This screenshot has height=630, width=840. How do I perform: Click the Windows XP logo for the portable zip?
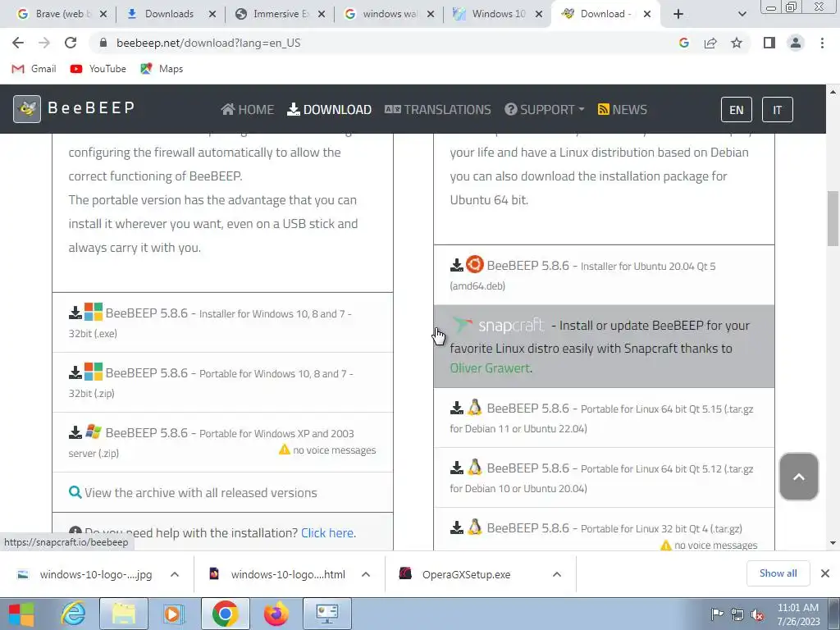pos(94,431)
